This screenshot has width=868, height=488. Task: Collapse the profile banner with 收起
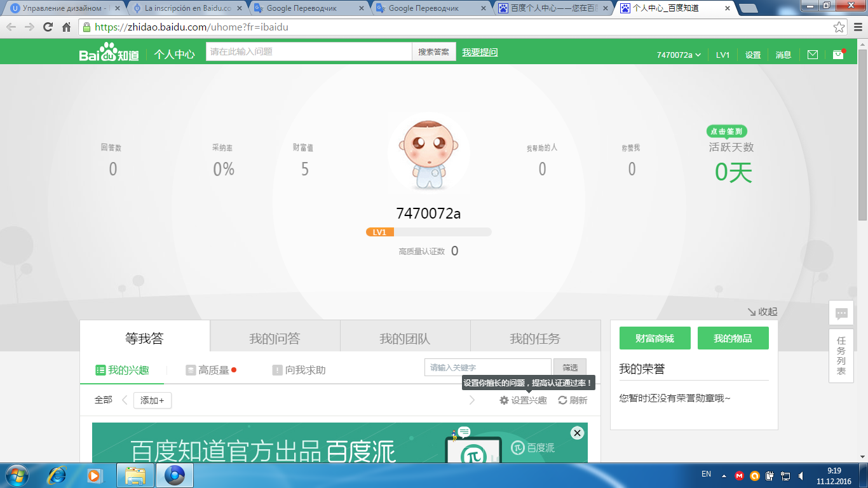[x=762, y=312]
